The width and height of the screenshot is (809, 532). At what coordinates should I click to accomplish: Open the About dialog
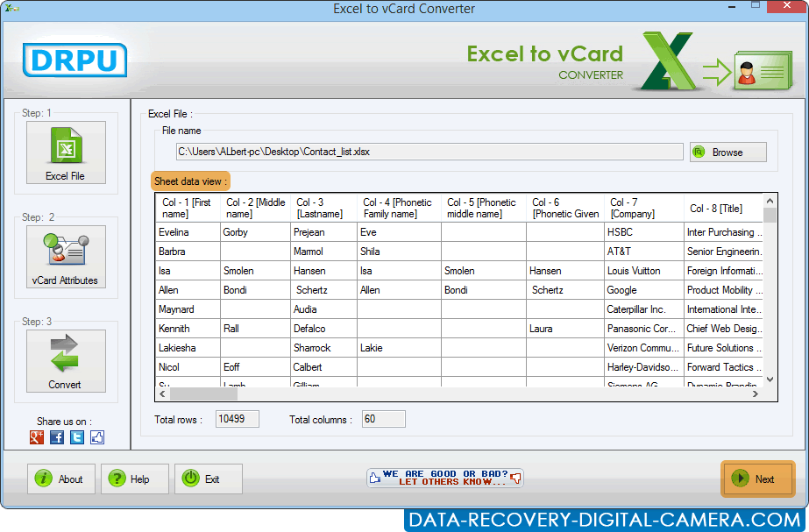(60, 479)
